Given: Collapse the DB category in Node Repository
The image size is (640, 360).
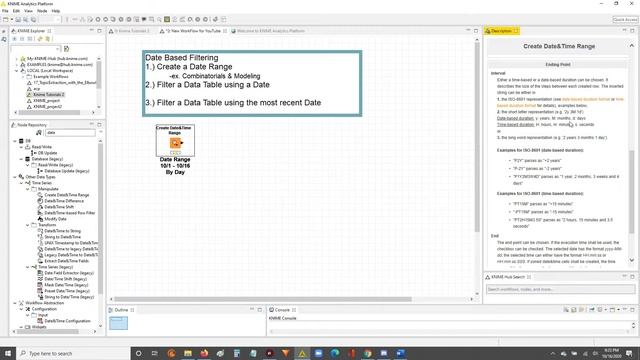Looking at the screenshot, I should [x=15, y=141].
